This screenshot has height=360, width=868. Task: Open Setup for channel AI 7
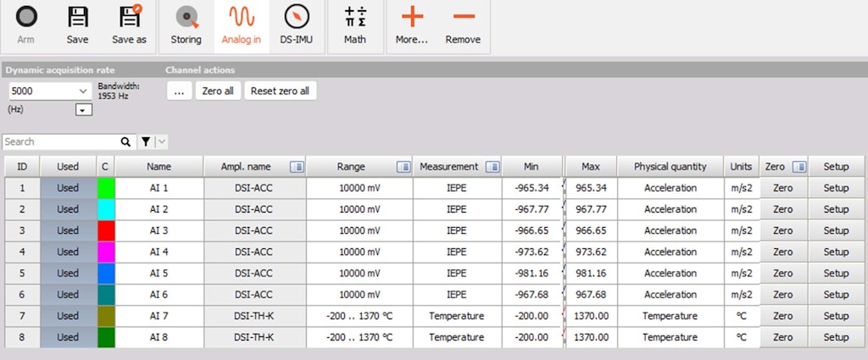click(x=836, y=316)
